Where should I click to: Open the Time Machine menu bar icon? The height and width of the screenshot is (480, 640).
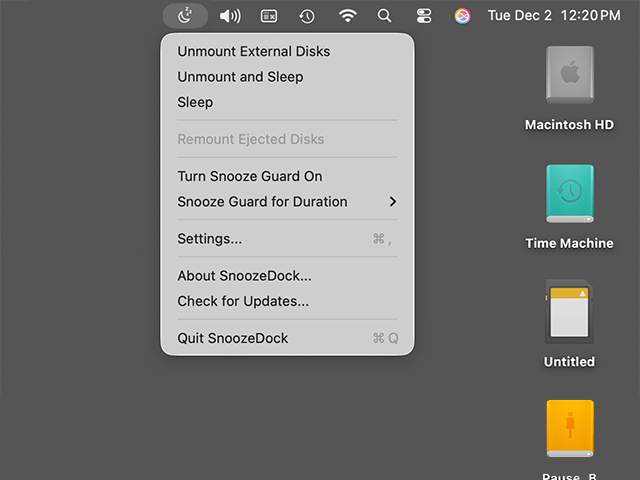pos(307,16)
